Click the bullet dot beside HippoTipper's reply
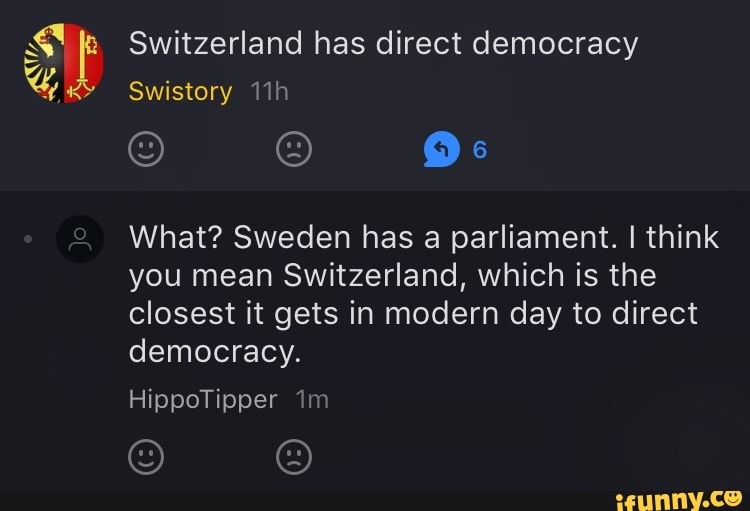The image size is (750, 511). coord(28,239)
